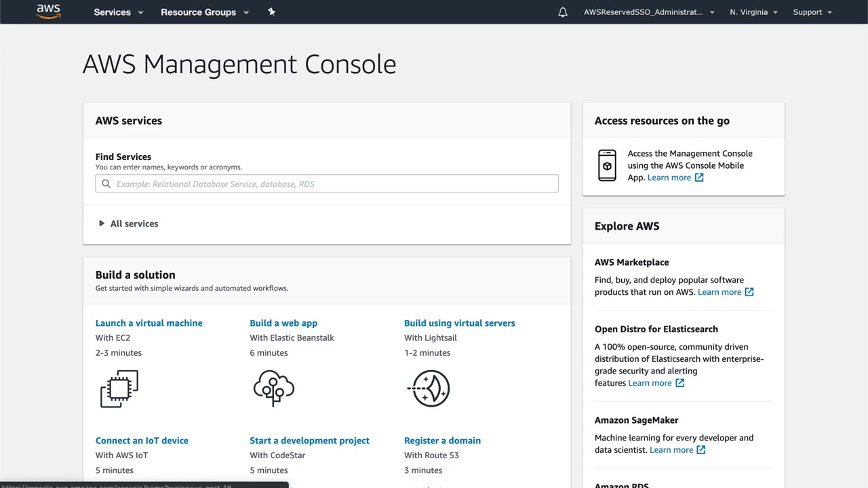Click the Lightsail compass icon
This screenshot has height=488, width=868.
(x=430, y=388)
